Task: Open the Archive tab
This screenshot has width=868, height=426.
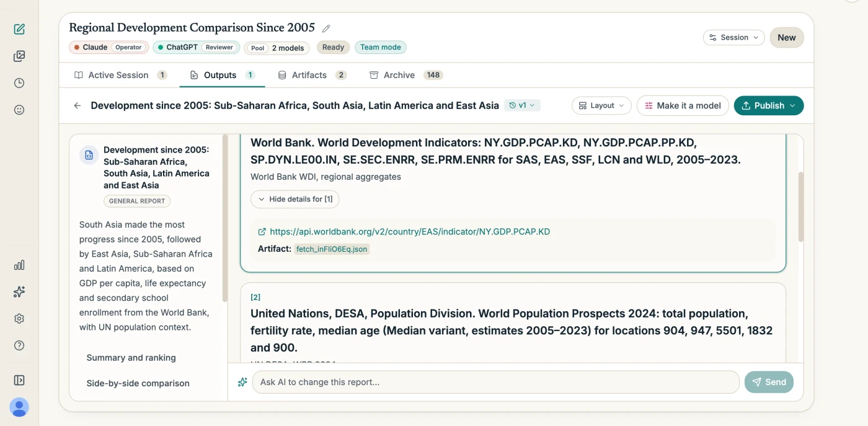Action: point(406,75)
